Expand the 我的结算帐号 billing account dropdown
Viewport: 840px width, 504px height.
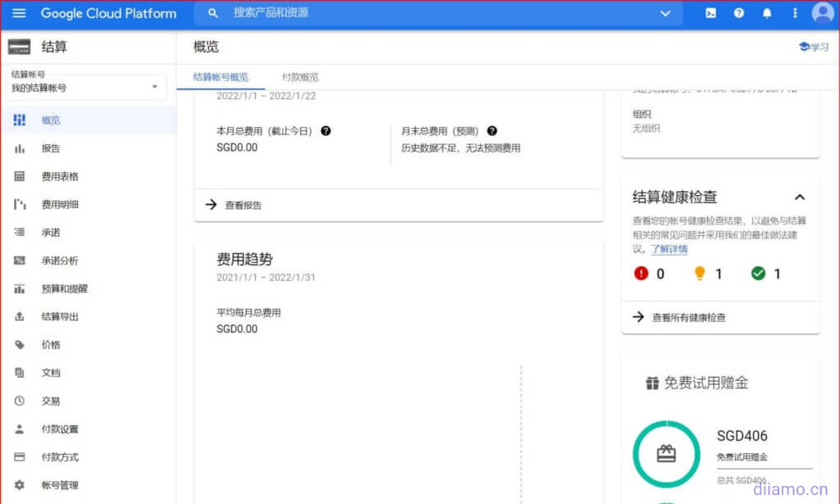[155, 87]
